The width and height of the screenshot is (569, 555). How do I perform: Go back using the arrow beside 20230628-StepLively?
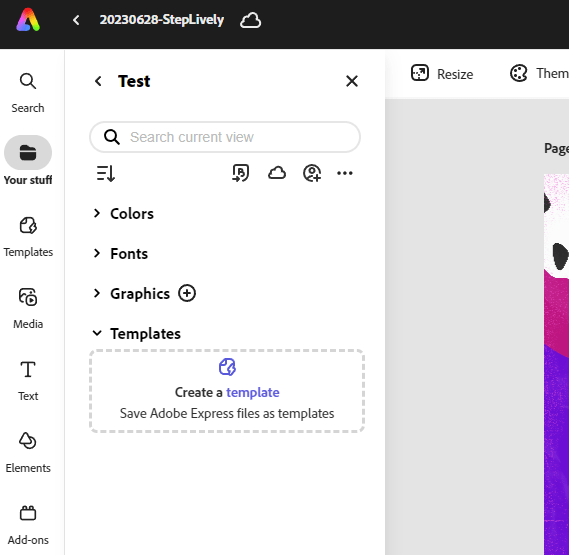coord(76,20)
